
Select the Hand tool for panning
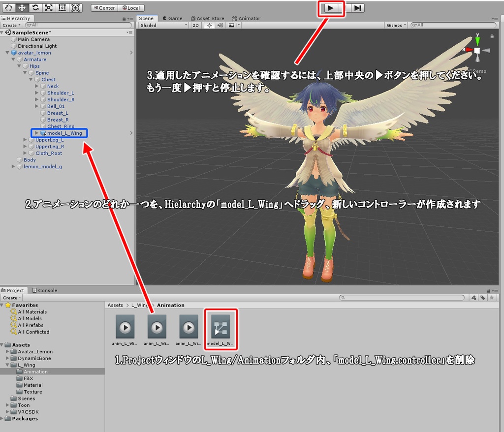point(8,8)
